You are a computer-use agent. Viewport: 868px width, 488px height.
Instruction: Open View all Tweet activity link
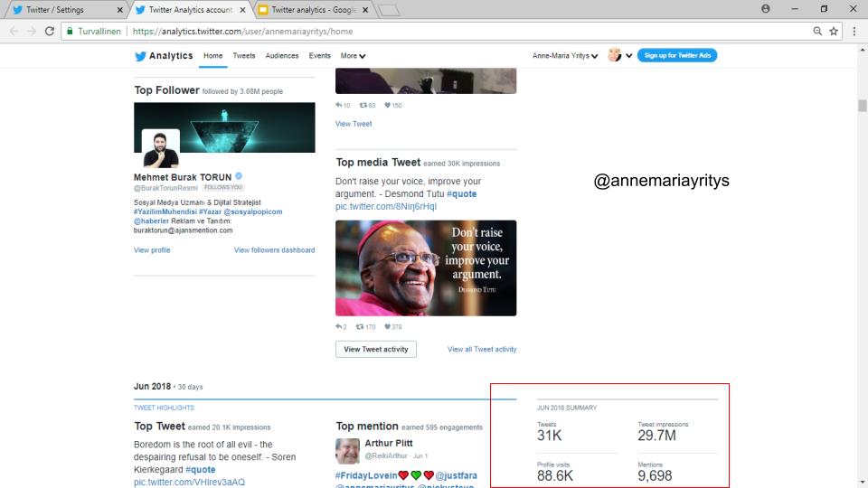[482, 349]
